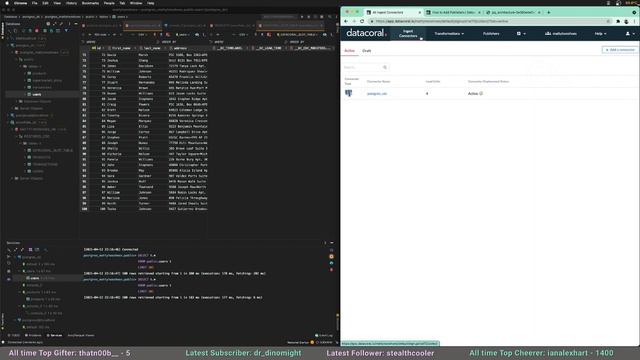Click the datacoral logo
This screenshot has width=640, height=360.
click(x=366, y=33)
